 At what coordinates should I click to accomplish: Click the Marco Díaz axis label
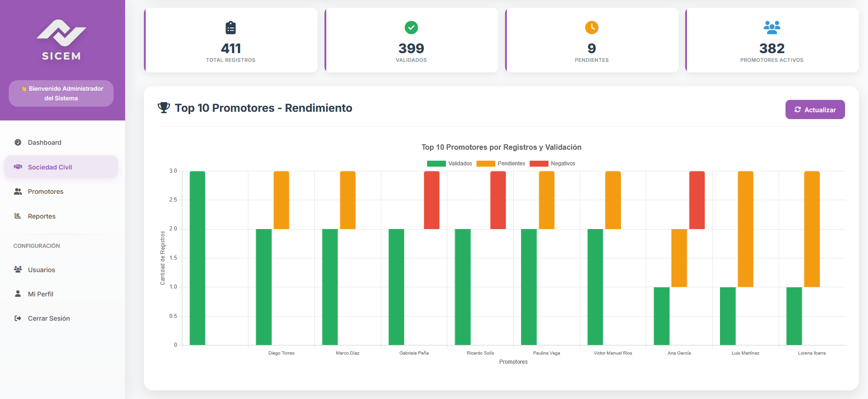[x=348, y=353]
